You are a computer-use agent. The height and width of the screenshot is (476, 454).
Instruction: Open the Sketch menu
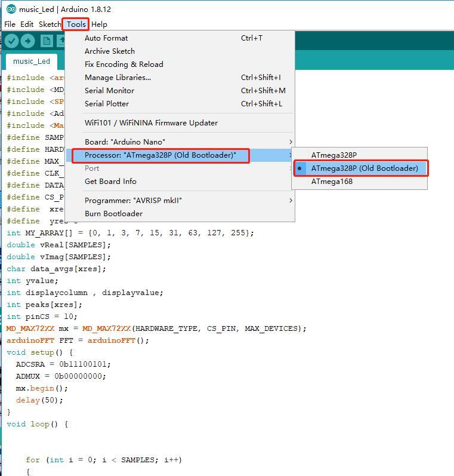pos(50,24)
